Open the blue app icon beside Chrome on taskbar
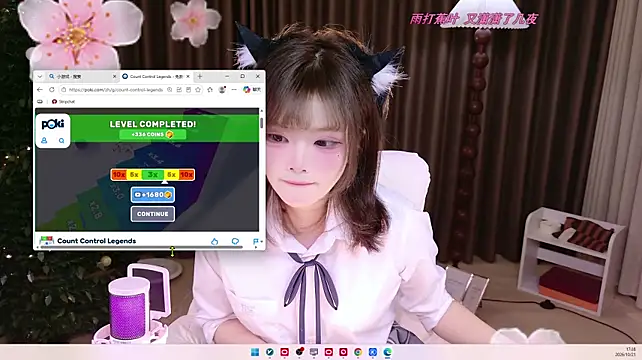 coord(373,352)
